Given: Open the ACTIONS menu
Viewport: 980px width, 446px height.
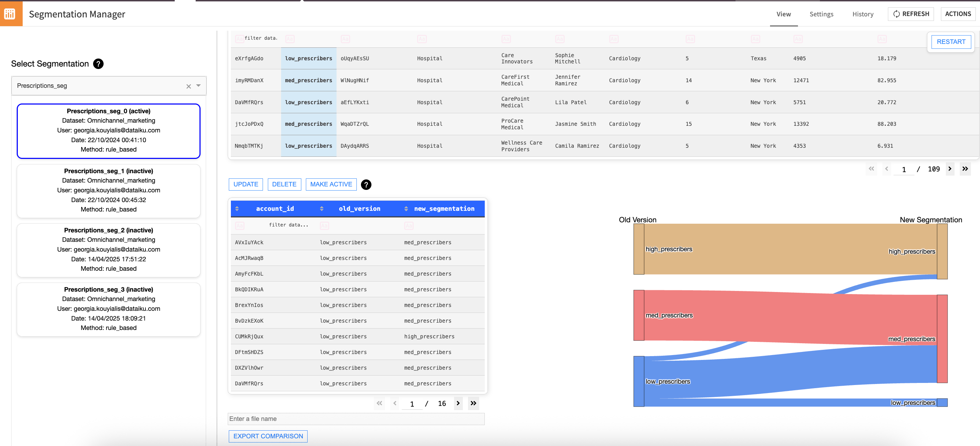Looking at the screenshot, I should click(958, 14).
